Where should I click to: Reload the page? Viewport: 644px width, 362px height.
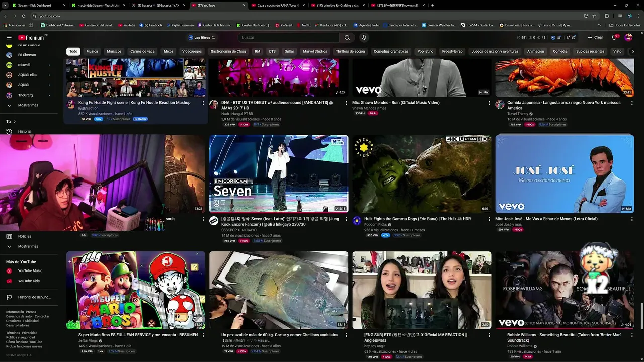click(25, 16)
